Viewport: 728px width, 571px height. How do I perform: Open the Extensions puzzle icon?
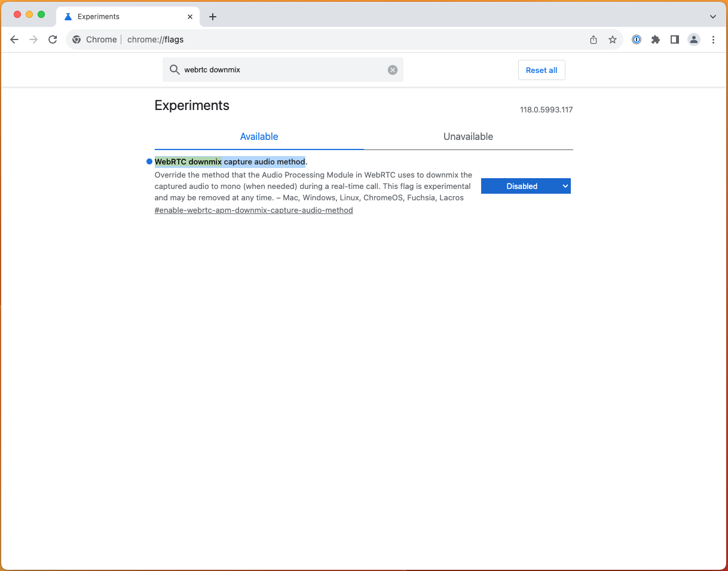(656, 39)
